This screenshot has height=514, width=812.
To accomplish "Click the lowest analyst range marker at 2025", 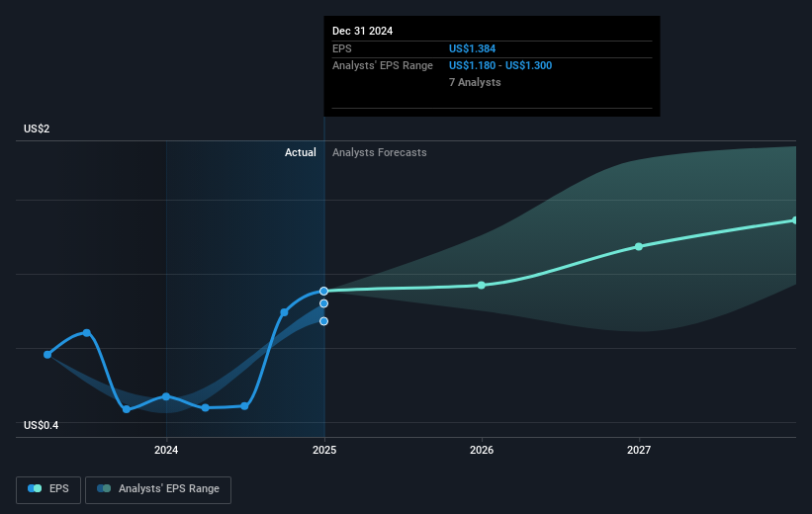I will pos(323,321).
